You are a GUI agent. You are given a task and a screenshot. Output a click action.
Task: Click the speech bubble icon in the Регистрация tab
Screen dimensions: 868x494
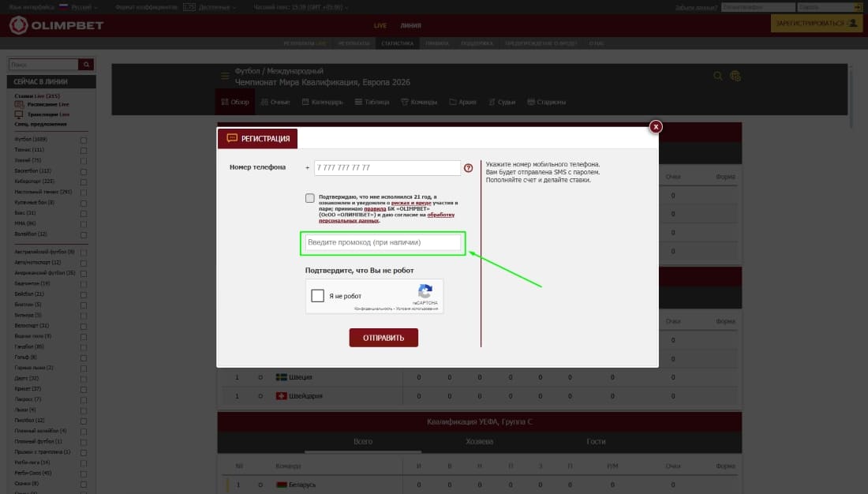[x=232, y=138]
